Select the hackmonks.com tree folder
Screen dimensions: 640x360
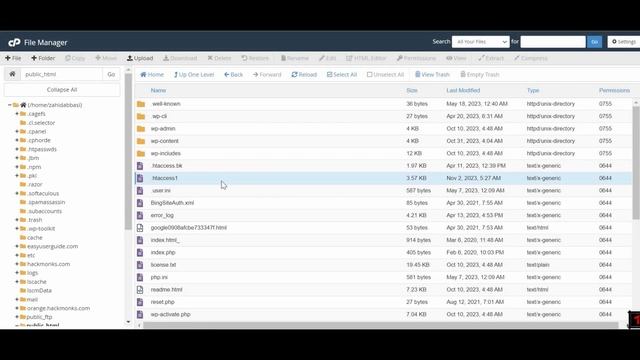tap(48, 264)
